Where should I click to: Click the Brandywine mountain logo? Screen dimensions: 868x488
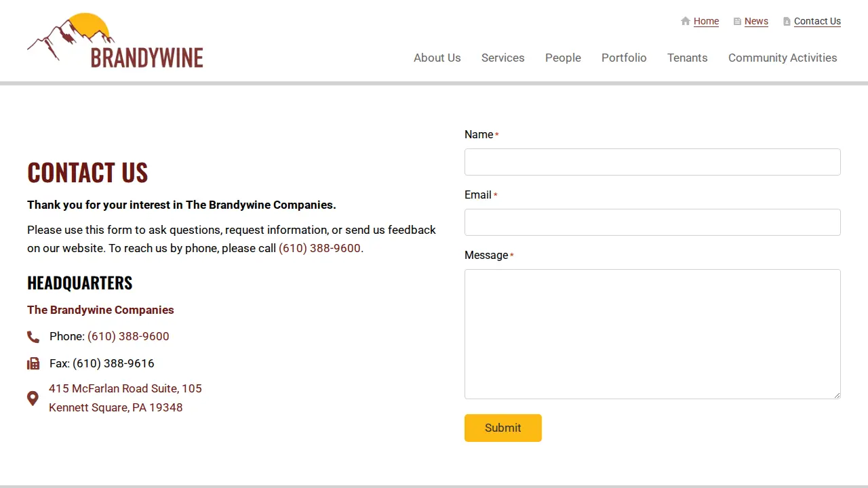(115, 41)
